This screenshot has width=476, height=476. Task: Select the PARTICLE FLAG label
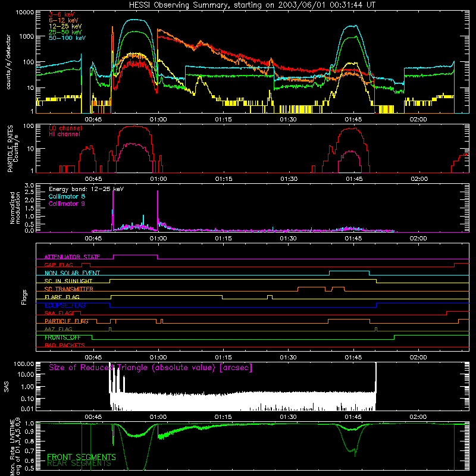[67, 321]
